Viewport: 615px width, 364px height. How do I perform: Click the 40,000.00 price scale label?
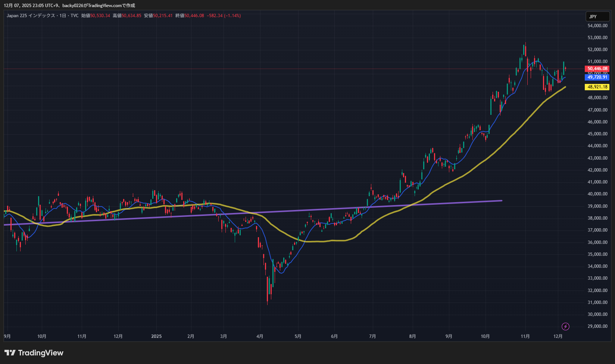click(x=597, y=194)
